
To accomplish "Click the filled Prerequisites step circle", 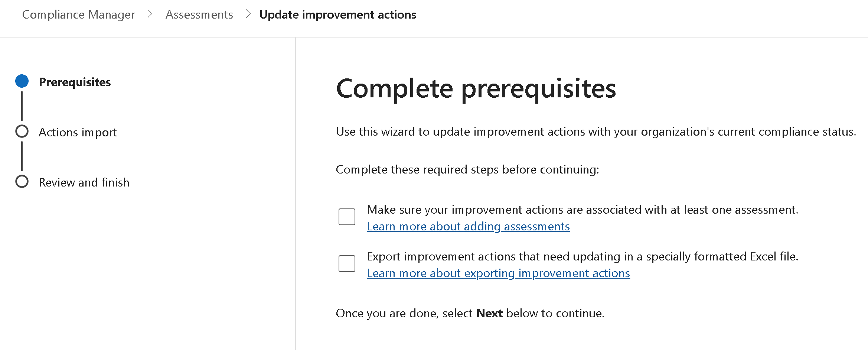I will [x=22, y=81].
